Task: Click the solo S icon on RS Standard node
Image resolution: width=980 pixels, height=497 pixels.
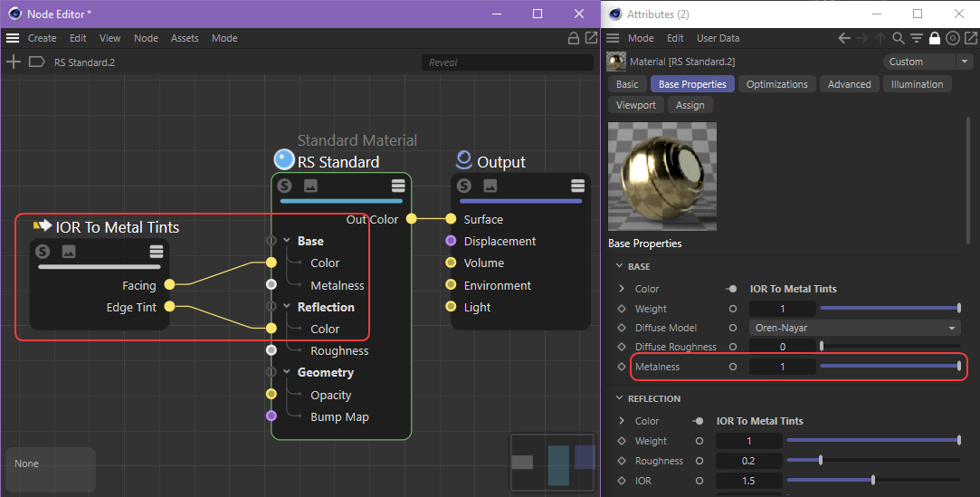Action: pos(284,186)
